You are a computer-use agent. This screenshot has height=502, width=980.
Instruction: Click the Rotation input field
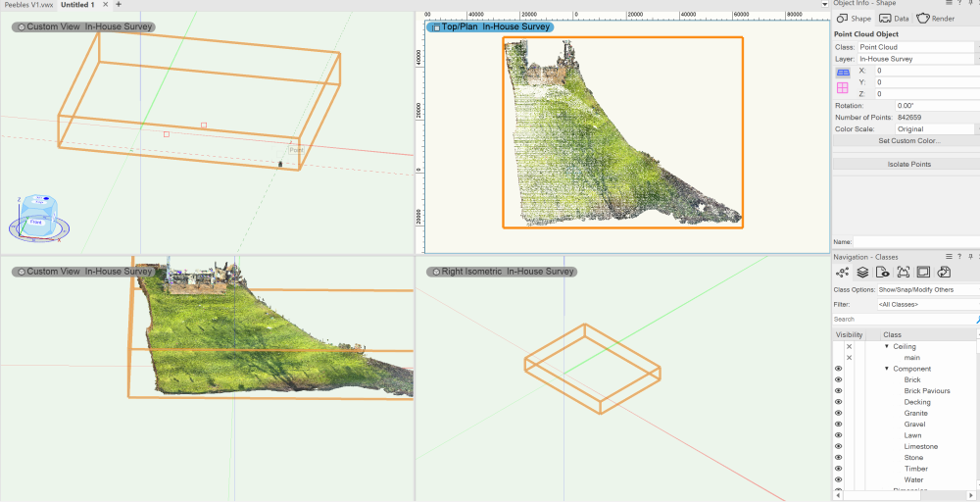point(936,105)
